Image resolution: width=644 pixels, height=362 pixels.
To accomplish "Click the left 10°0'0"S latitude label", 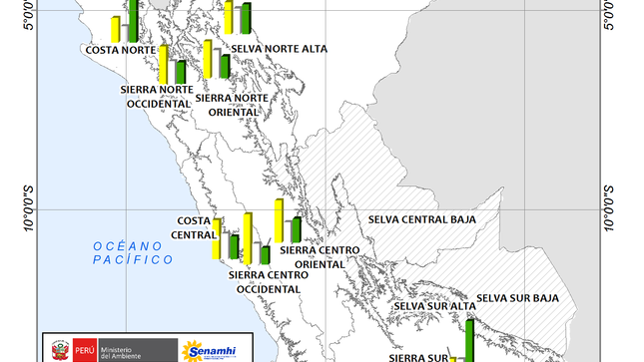I will click(x=28, y=208).
